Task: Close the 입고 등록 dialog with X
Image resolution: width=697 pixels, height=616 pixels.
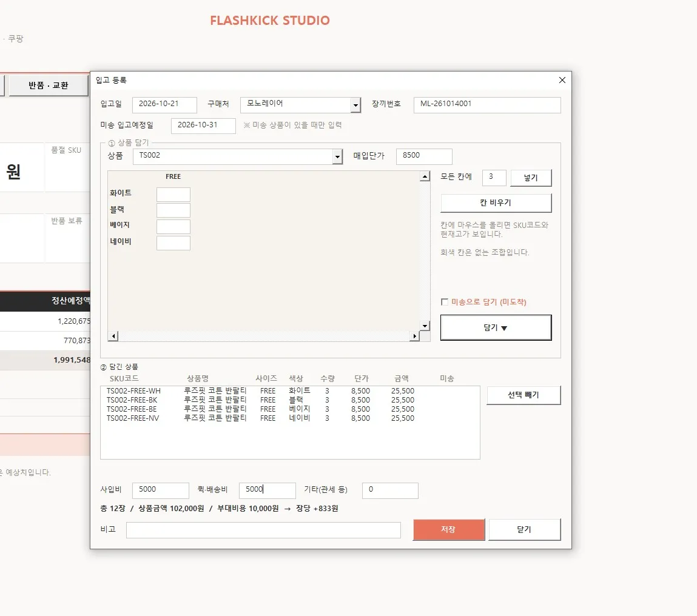Action: coord(562,80)
